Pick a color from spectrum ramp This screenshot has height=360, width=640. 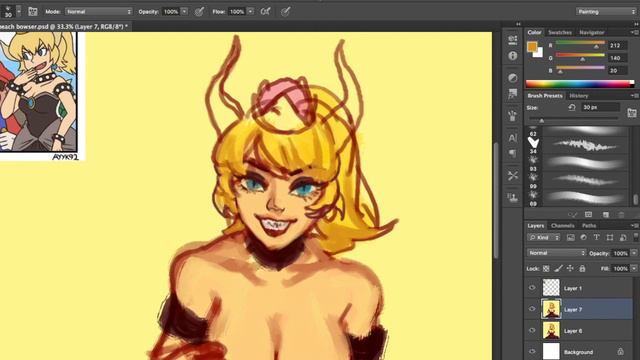580,84
